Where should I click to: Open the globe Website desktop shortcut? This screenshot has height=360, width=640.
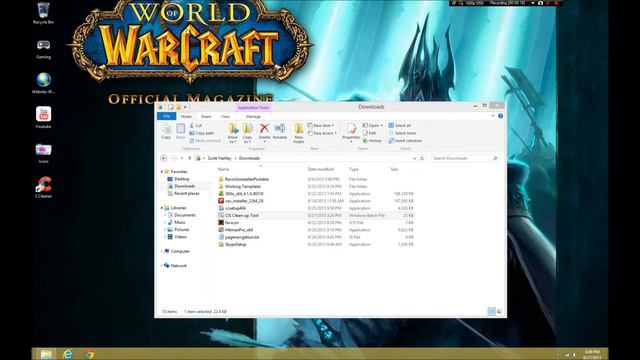tap(43, 83)
